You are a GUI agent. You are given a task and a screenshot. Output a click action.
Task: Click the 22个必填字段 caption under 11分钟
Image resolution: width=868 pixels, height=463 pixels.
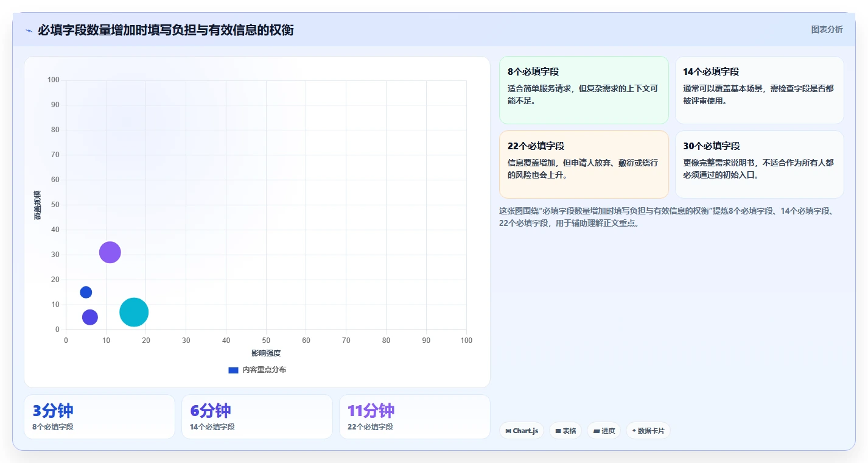coord(370,427)
